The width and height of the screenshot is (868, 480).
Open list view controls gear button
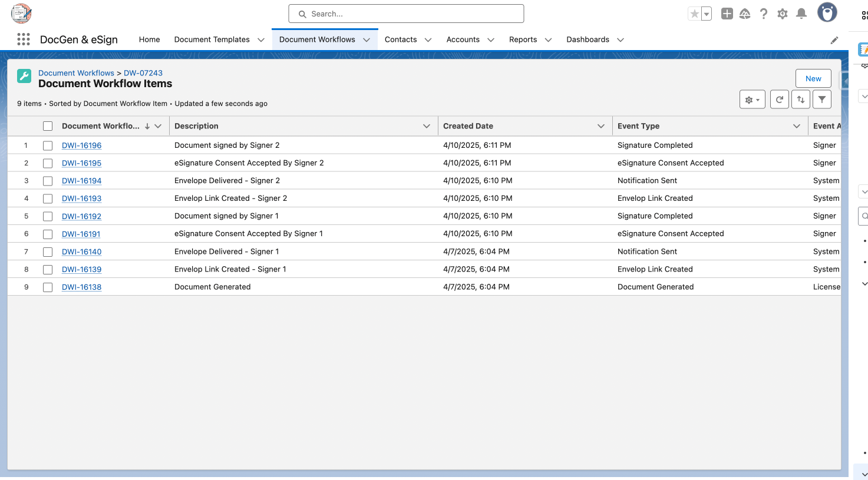click(x=753, y=100)
